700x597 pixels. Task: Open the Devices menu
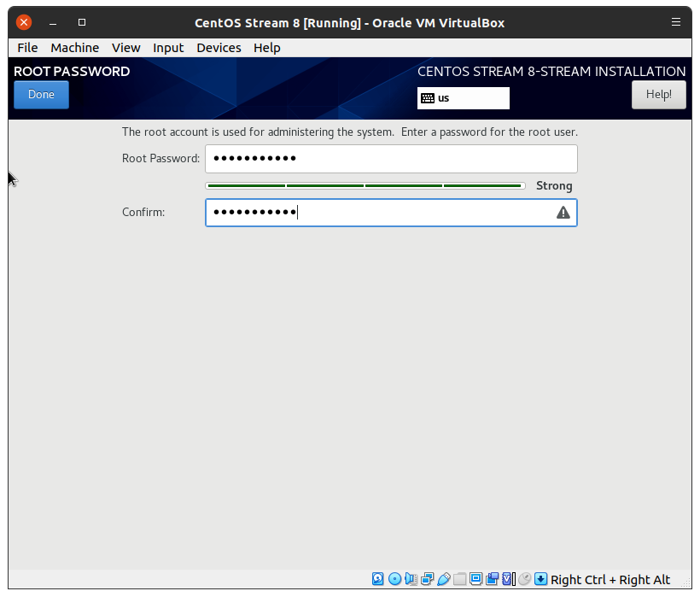[x=219, y=48]
